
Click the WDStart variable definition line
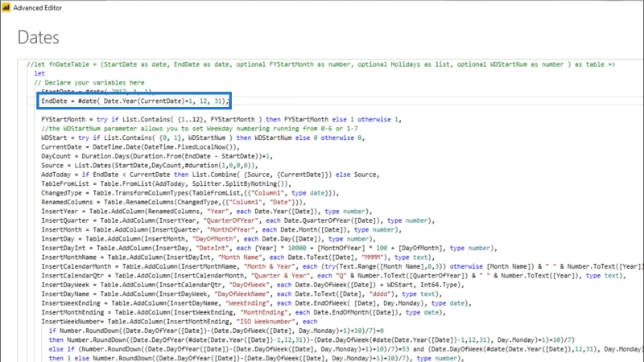(203, 138)
